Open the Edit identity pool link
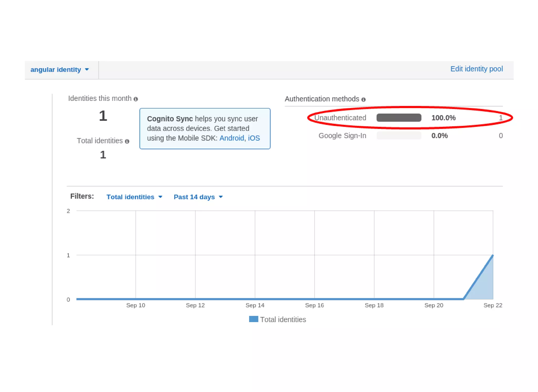Image resolution: width=538 pixels, height=392 pixels. 476,69
